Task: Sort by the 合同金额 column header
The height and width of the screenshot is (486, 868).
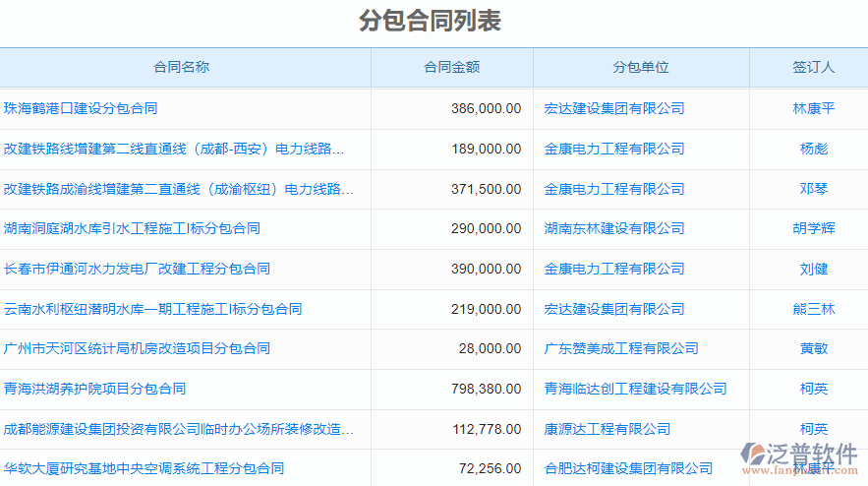Action: [x=451, y=67]
